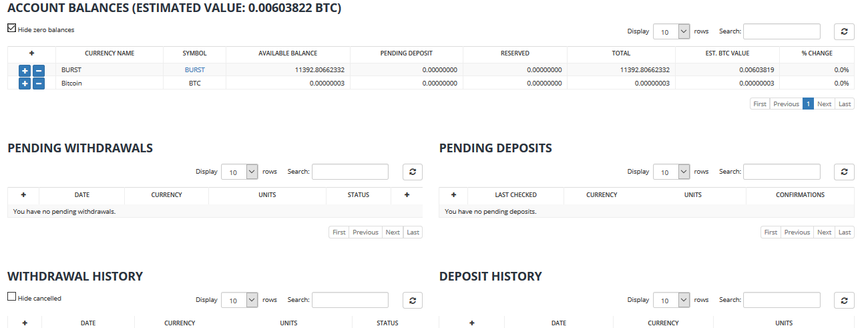Focus the Pending Withdrawals search field

[x=350, y=172]
